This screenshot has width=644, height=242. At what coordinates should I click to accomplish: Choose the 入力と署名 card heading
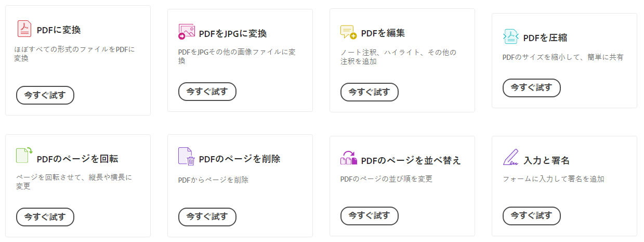point(543,160)
